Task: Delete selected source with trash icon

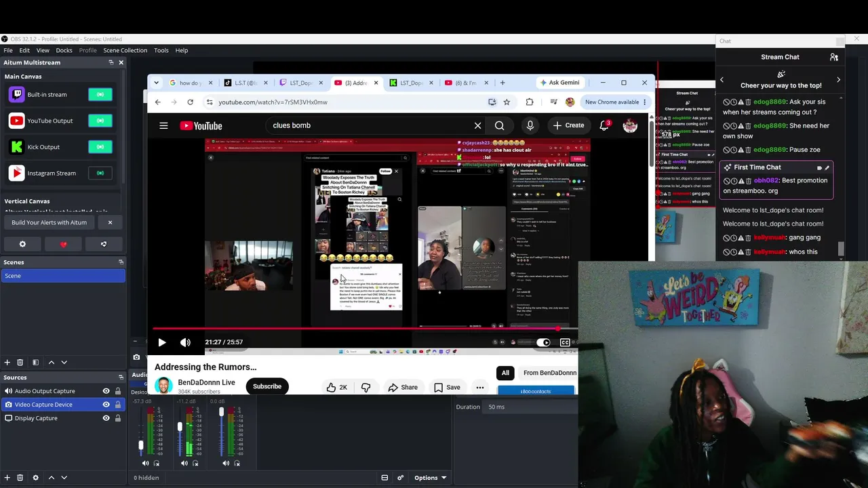Action: [20, 478]
